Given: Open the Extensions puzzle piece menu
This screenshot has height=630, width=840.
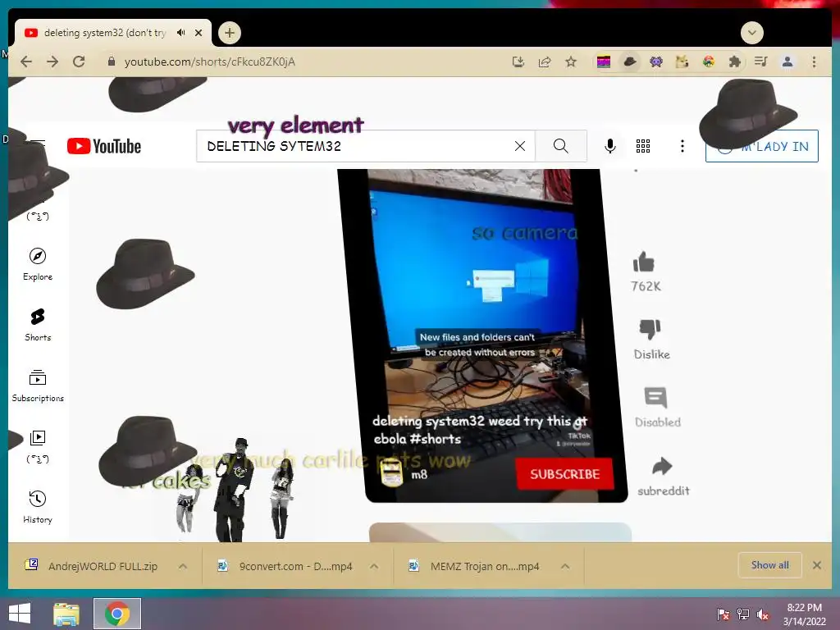Looking at the screenshot, I should (x=734, y=62).
